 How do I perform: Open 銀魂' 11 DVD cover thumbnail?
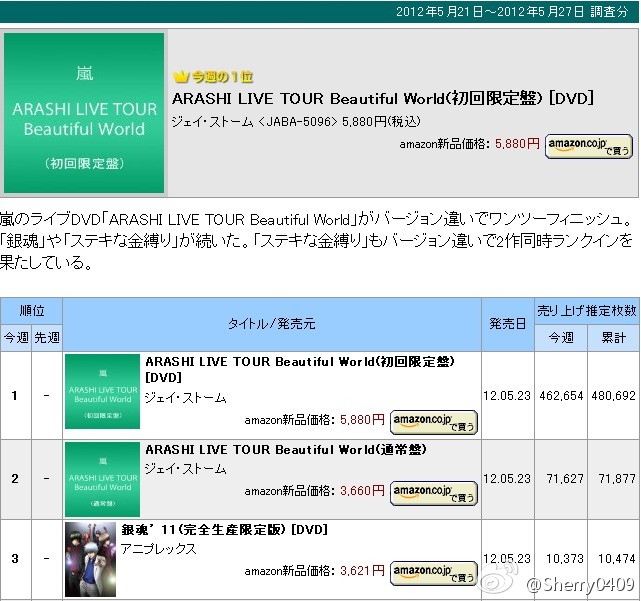pos(90,559)
